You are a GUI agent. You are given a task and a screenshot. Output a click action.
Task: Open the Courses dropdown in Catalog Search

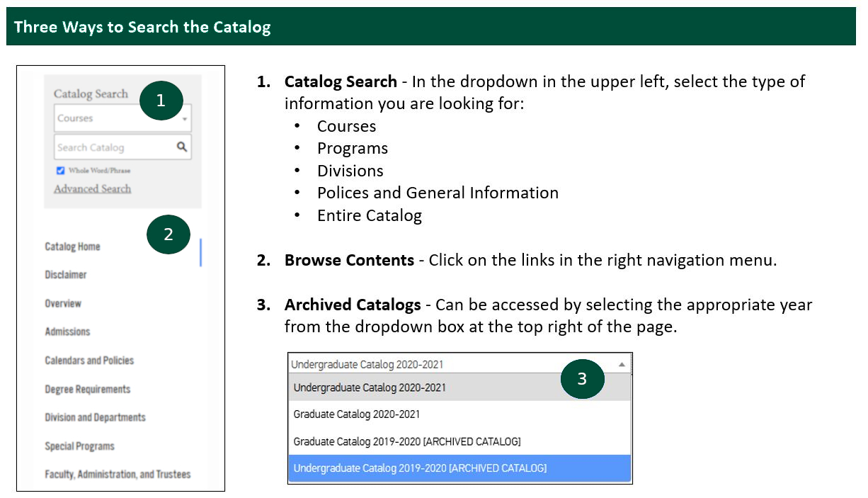122,118
